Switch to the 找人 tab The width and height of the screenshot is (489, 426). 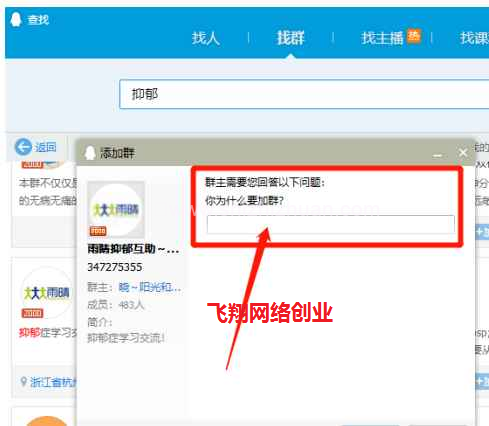pos(206,38)
